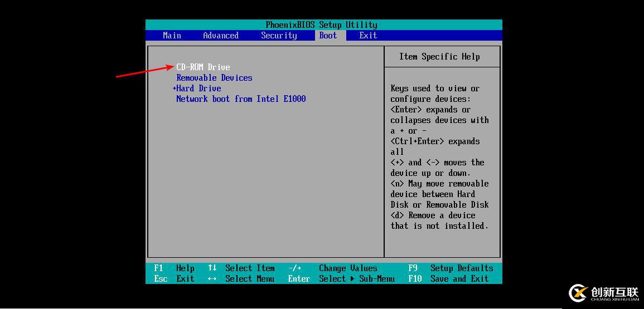Click the F9 Setup Defaults hint
The height and width of the screenshot is (309, 644).
point(451,268)
